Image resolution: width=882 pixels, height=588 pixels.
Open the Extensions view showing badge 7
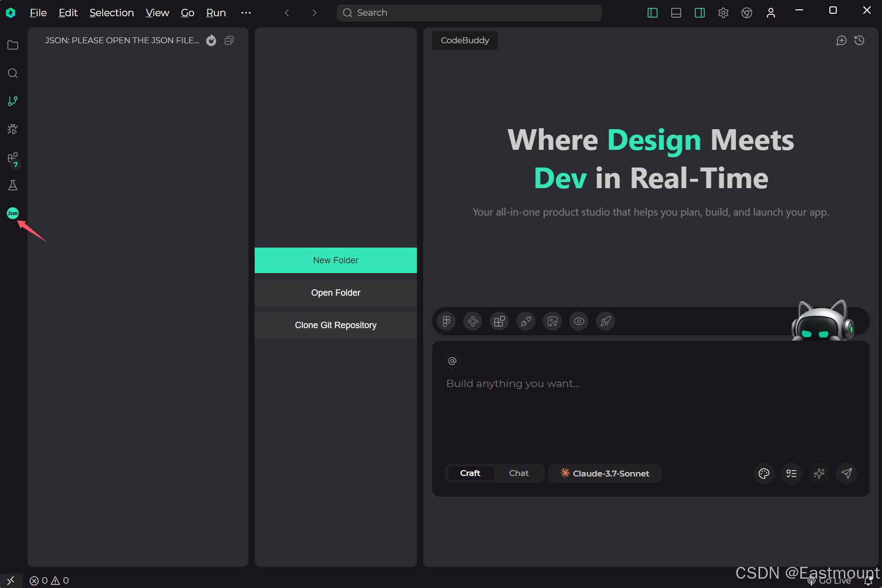[13, 158]
